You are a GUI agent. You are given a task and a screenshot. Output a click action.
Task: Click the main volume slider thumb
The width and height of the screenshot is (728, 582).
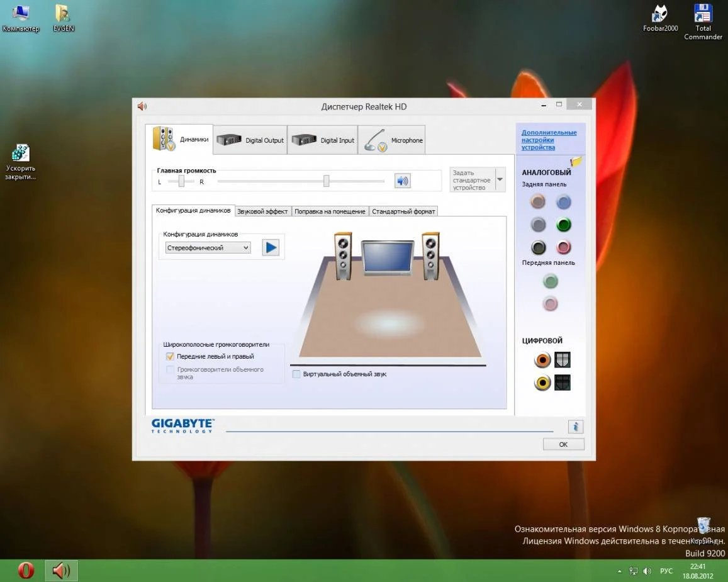point(326,181)
